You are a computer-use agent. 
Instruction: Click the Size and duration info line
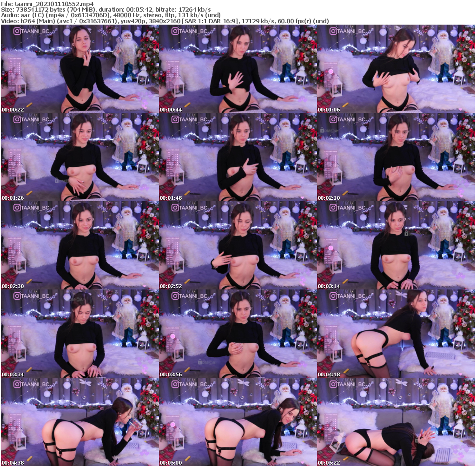tap(106, 9)
